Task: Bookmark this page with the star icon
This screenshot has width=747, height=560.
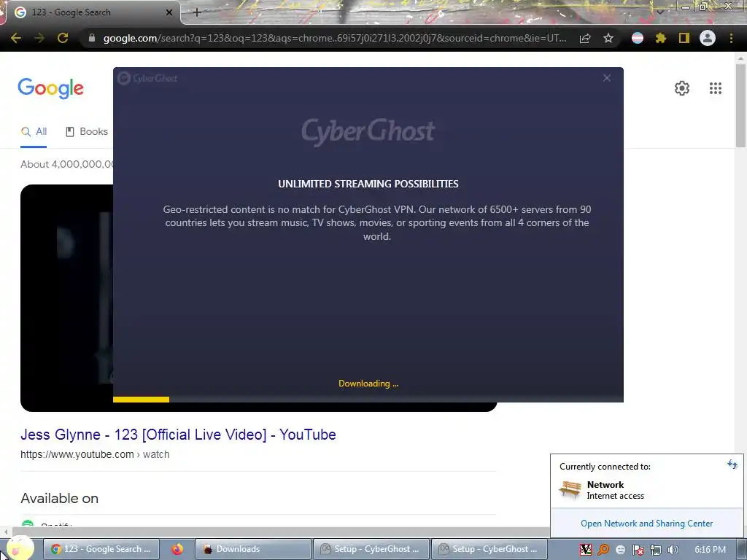Action: click(608, 38)
